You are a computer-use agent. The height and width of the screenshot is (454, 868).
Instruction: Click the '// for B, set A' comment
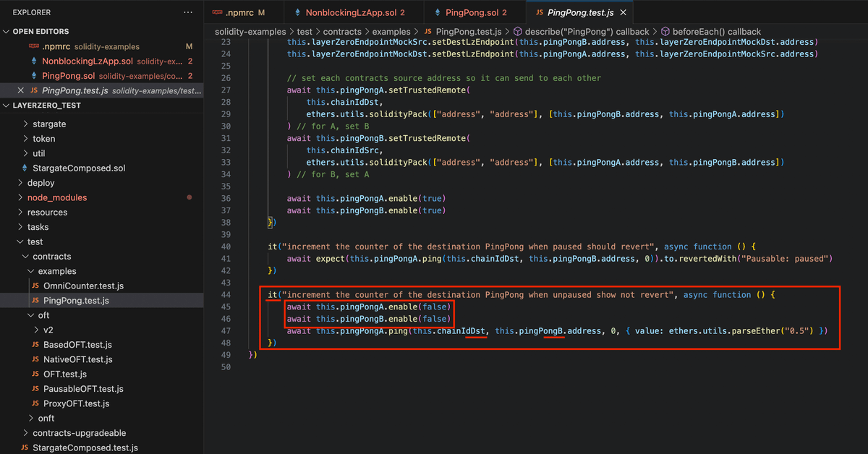click(x=332, y=174)
